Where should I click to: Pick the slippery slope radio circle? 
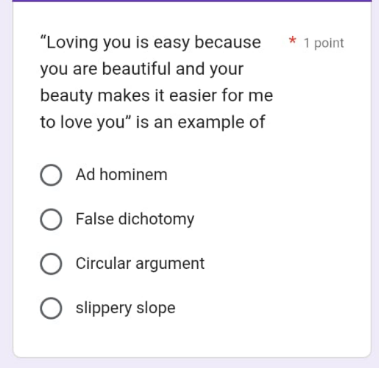pos(51,308)
